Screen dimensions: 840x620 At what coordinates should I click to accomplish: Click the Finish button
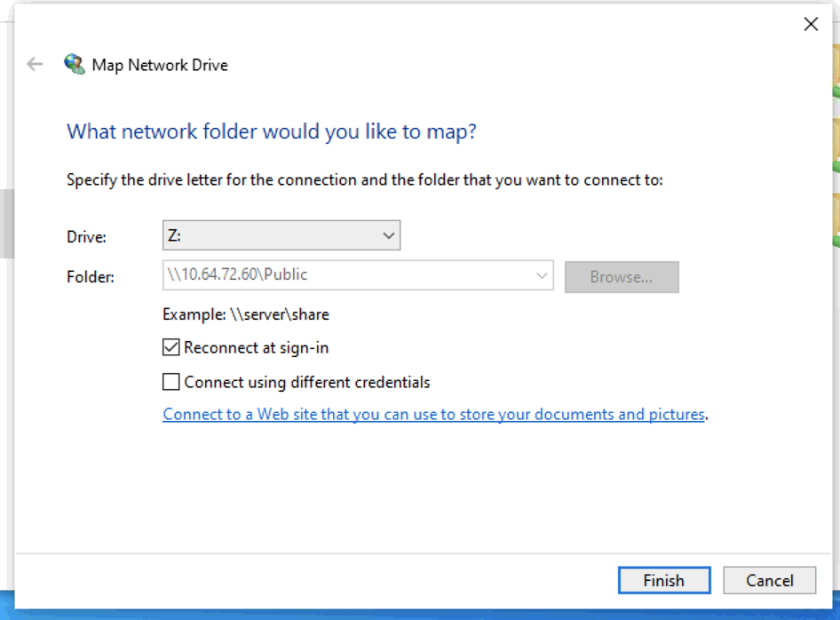(663, 581)
